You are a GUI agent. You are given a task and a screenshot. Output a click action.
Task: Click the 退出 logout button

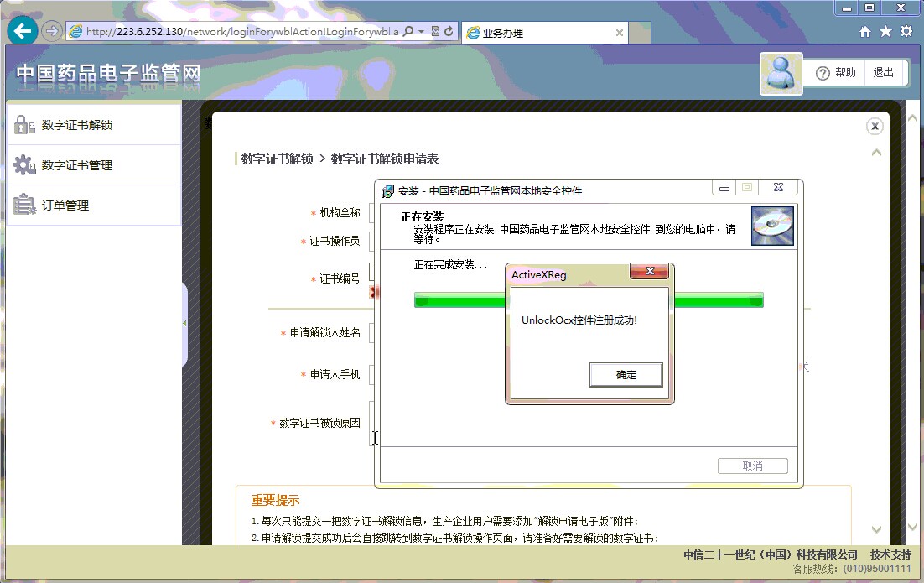884,73
